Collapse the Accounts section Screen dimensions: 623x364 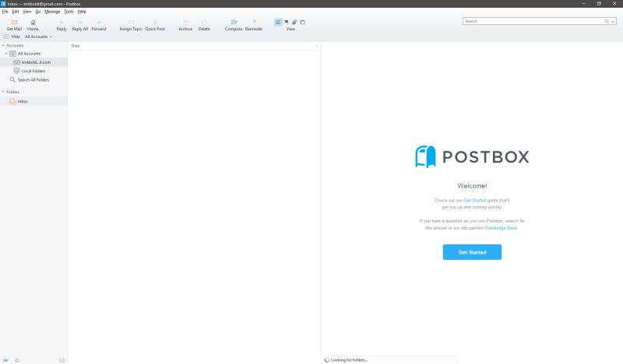(3, 46)
